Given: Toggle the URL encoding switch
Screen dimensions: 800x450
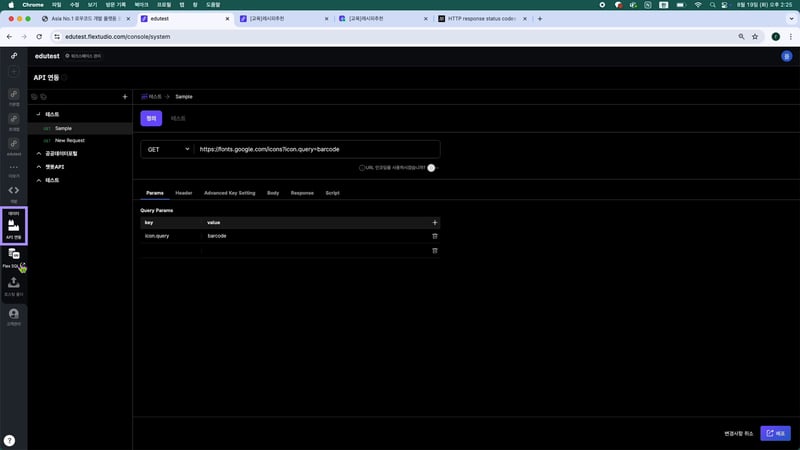Looking at the screenshot, I should coord(432,168).
